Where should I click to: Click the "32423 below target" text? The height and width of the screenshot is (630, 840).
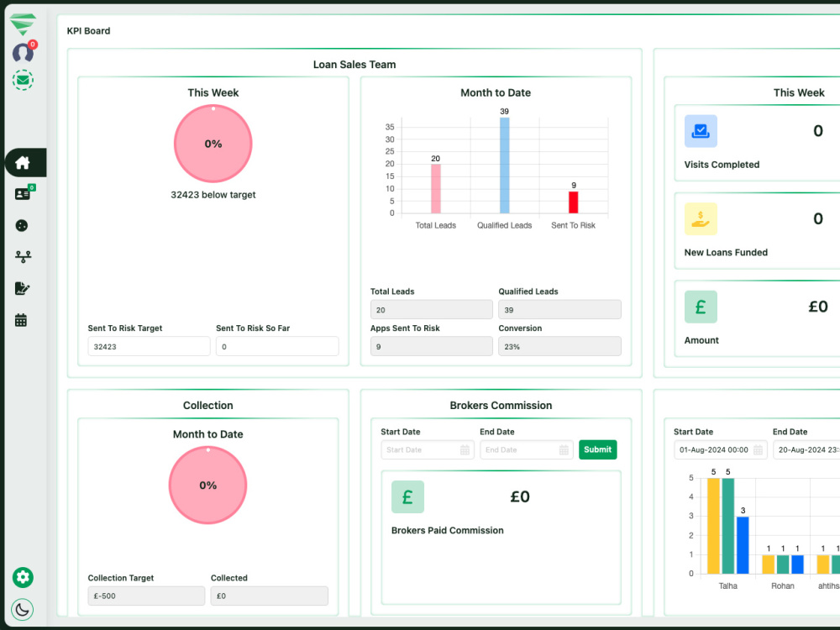tap(213, 195)
